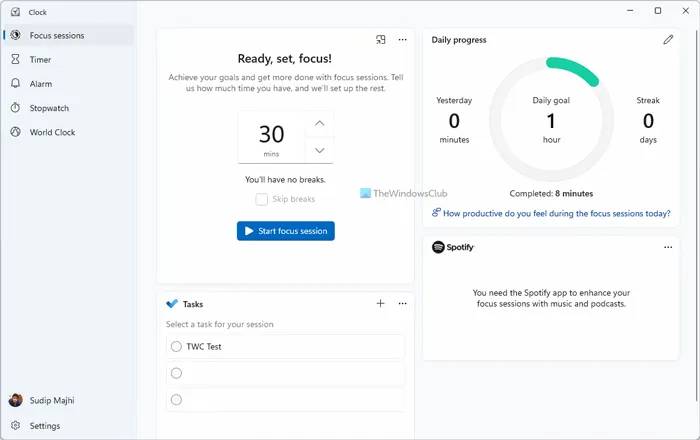Open the Timer page hourglass icon
The height and width of the screenshot is (440, 700).
(16, 59)
